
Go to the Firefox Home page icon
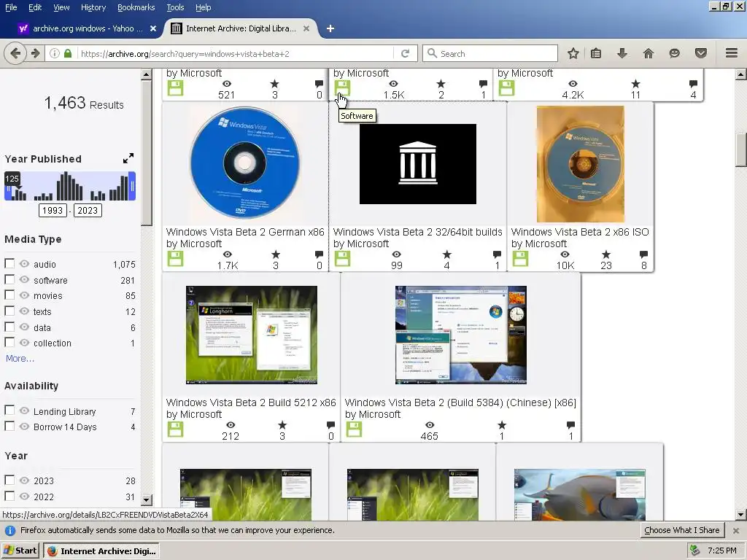pos(649,53)
